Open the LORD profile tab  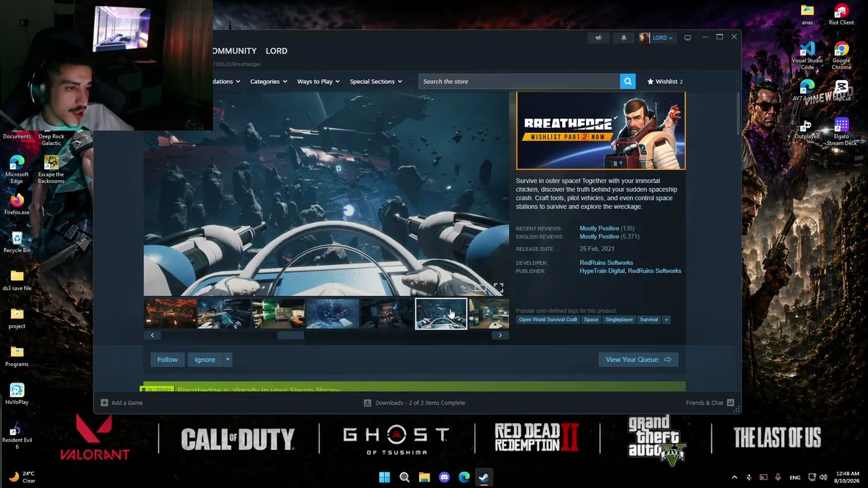(277, 51)
